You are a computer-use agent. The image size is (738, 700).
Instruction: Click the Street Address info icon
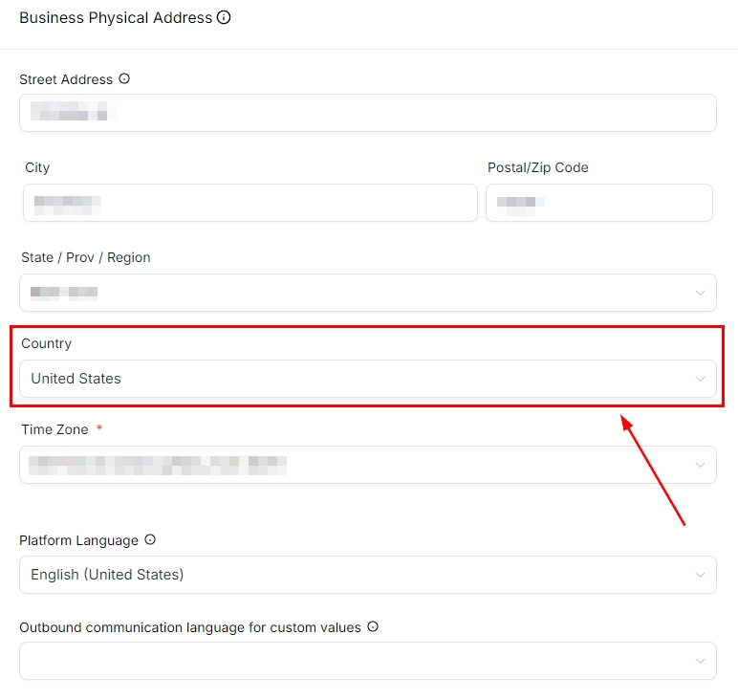(x=124, y=79)
